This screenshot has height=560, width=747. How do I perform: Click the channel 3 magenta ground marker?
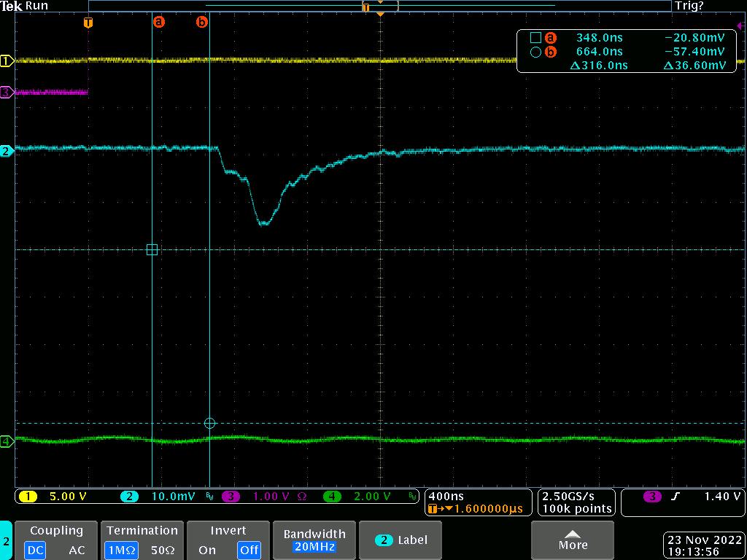pos(7,93)
